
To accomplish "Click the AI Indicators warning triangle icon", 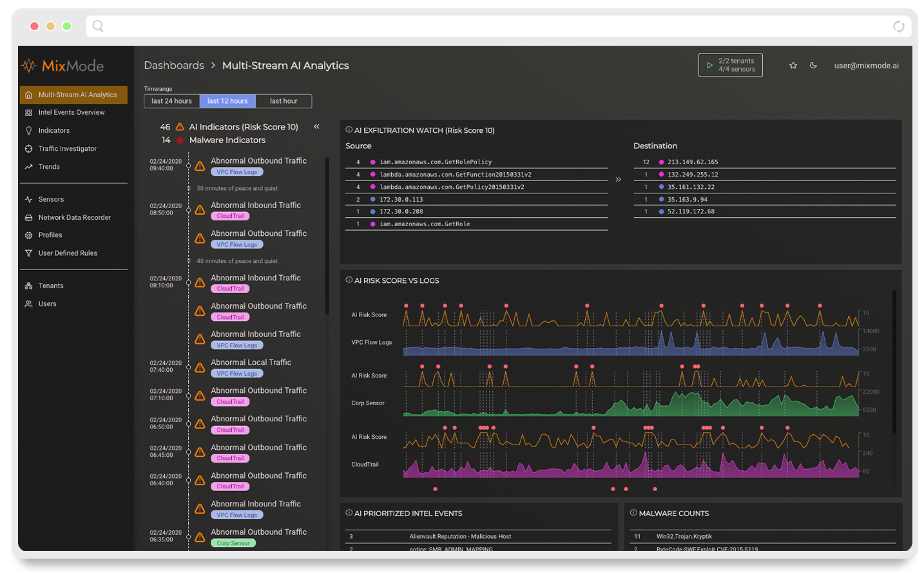I will (180, 127).
